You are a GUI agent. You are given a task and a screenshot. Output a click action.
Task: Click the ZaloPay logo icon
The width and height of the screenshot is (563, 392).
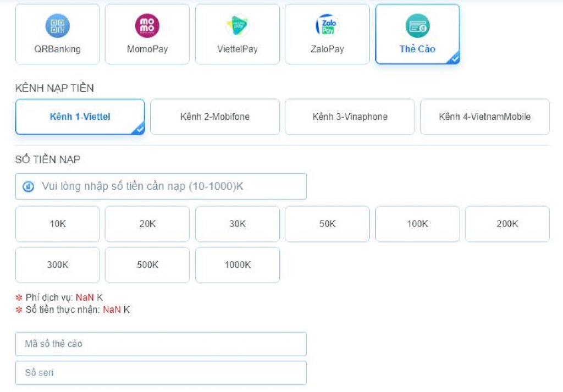tap(327, 26)
